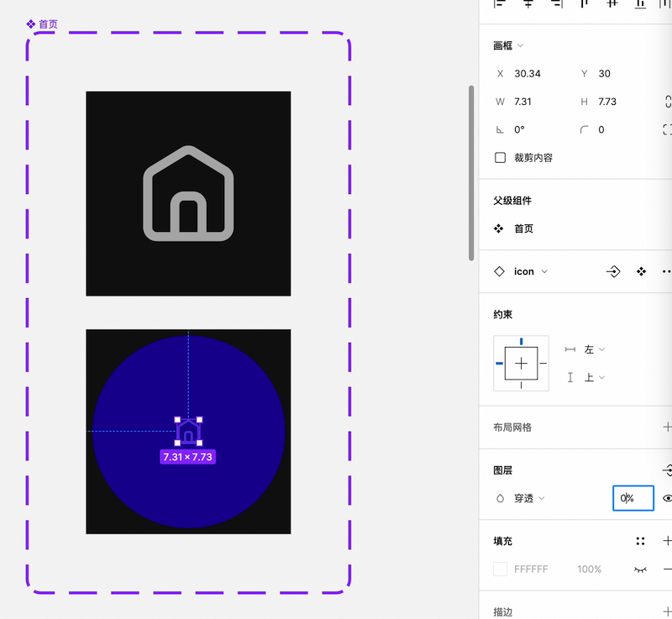Remove the FFFFFF fill with minus icon
Image resolution: width=672 pixels, height=619 pixels.
point(667,569)
